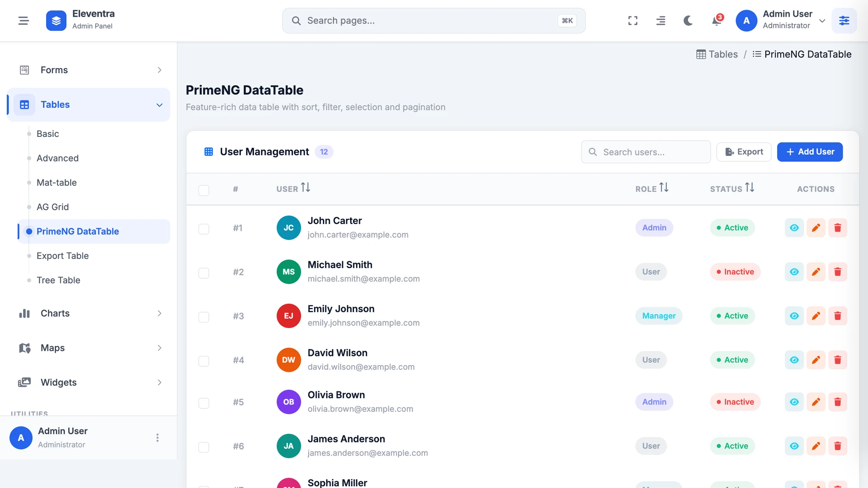Select PrimeNG DataTable in sidebar
Screen dimensions: 868x488
coord(94,231)
